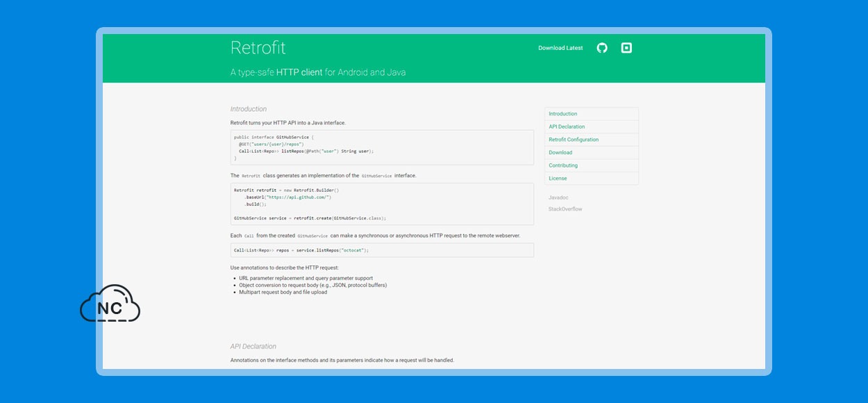Click the bullet about object conversion to request body
Screen dimensions: 868x403
point(312,285)
